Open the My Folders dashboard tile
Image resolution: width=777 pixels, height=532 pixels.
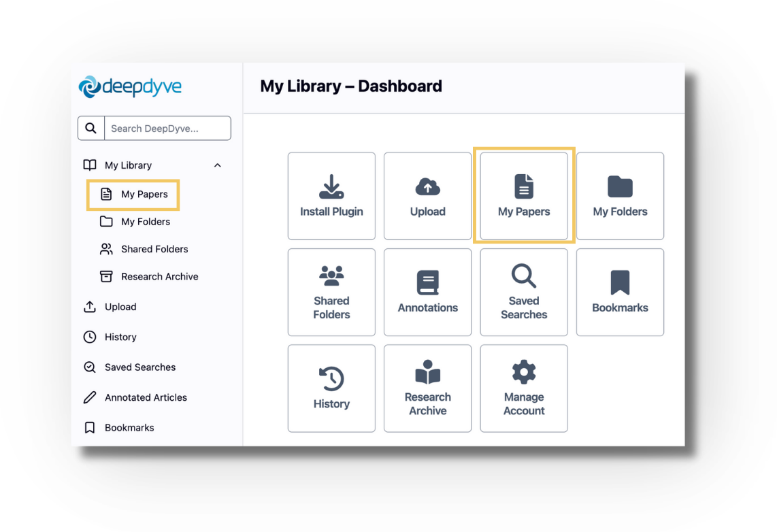click(620, 196)
